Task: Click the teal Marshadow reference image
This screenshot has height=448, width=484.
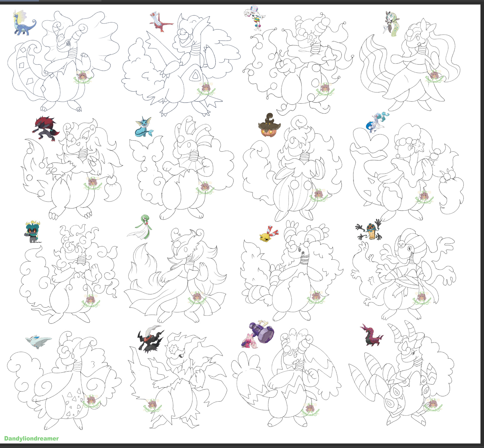Action: tap(33, 232)
